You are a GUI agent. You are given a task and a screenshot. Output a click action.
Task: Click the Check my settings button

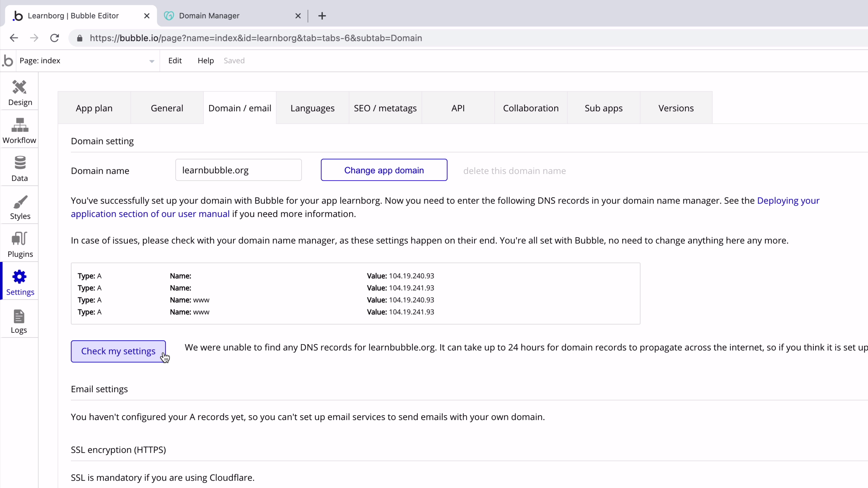[x=118, y=351]
